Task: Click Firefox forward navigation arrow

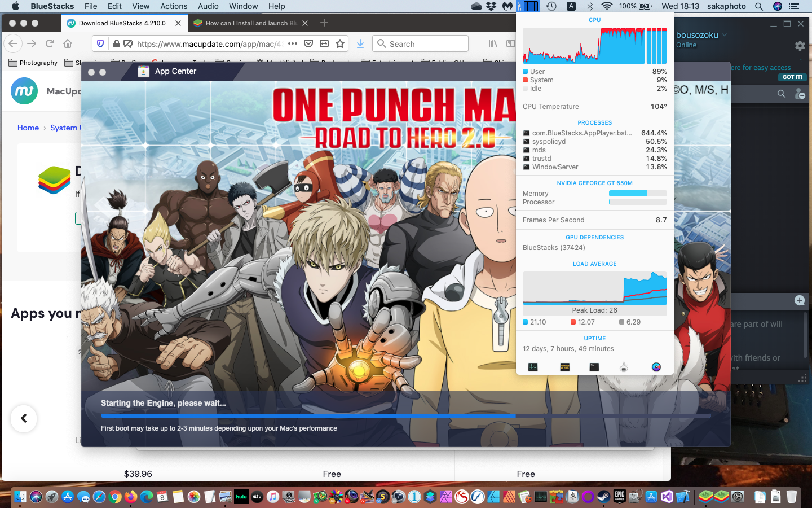Action: pos(32,43)
